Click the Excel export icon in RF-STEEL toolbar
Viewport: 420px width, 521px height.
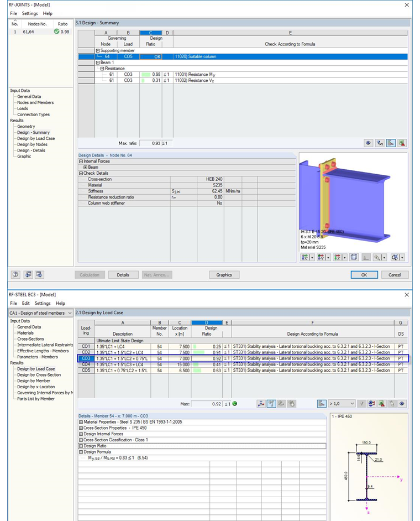coord(382,404)
